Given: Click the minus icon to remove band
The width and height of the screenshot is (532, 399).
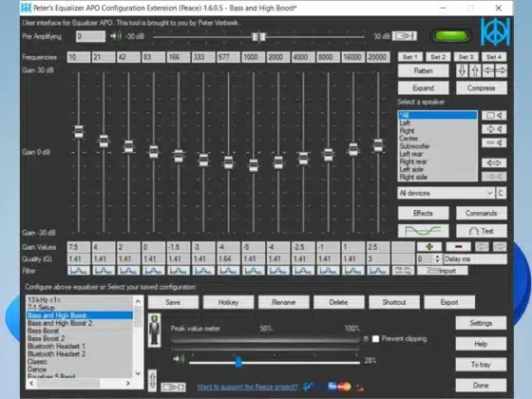Looking at the screenshot, I should pos(458,247).
